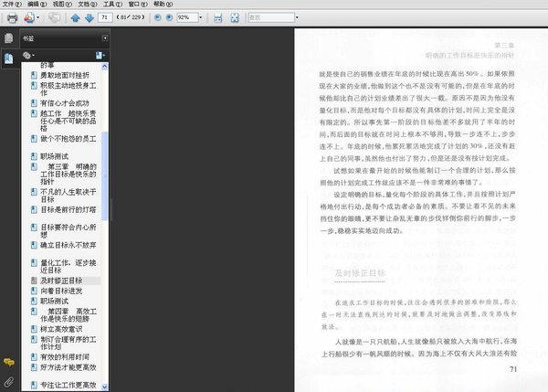Click the Print icon in toolbar
Viewport: 548px width, 392px height.
[x=12, y=17]
